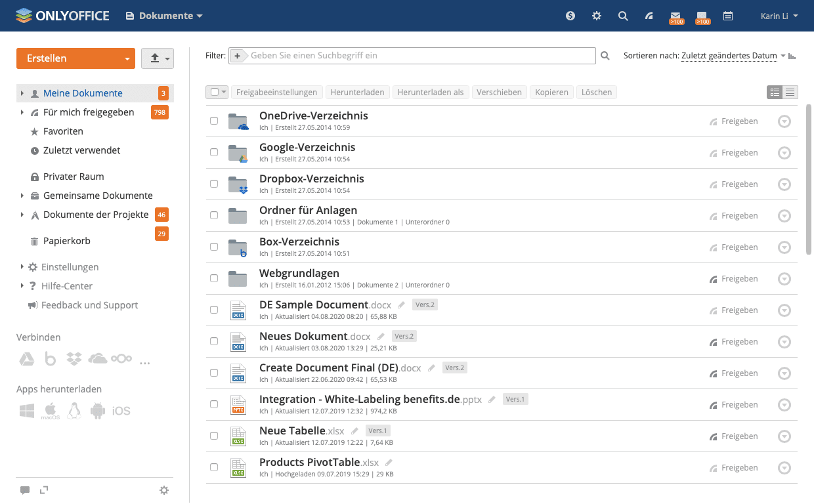
Task: Open the upload button dropdown
Action: (158, 58)
